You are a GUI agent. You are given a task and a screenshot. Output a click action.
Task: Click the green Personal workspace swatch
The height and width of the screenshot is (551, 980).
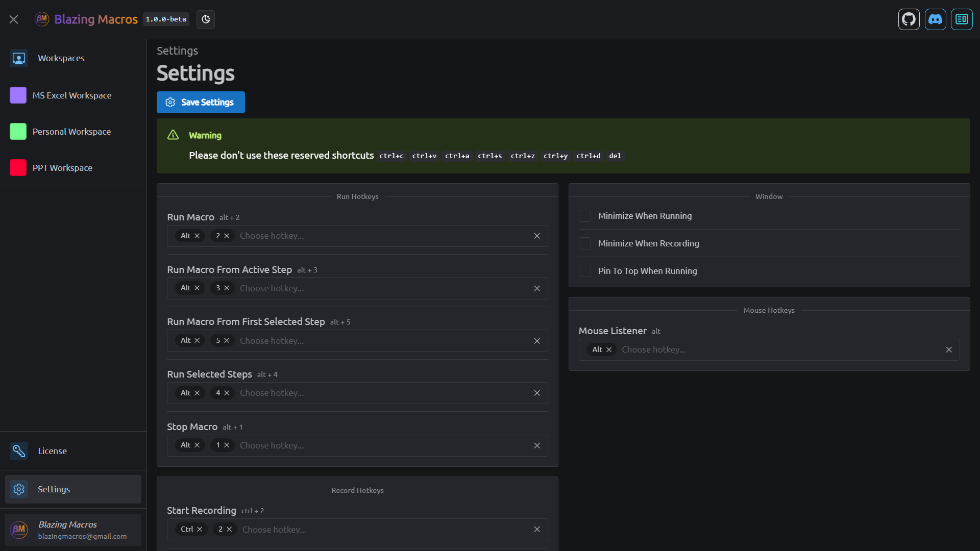pos(18,132)
